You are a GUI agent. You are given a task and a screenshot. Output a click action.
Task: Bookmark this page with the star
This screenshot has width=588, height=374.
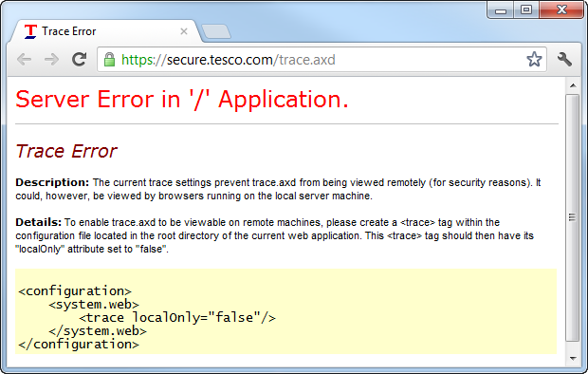[534, 60]
